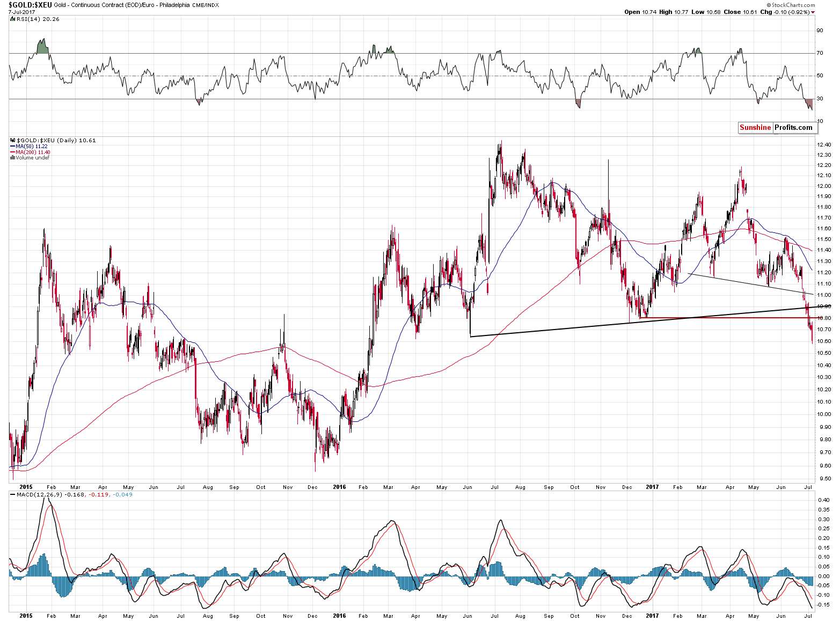
Task: Click the MACD -0.168 value in the MACD legend
Action: click(x=76, y=494)
